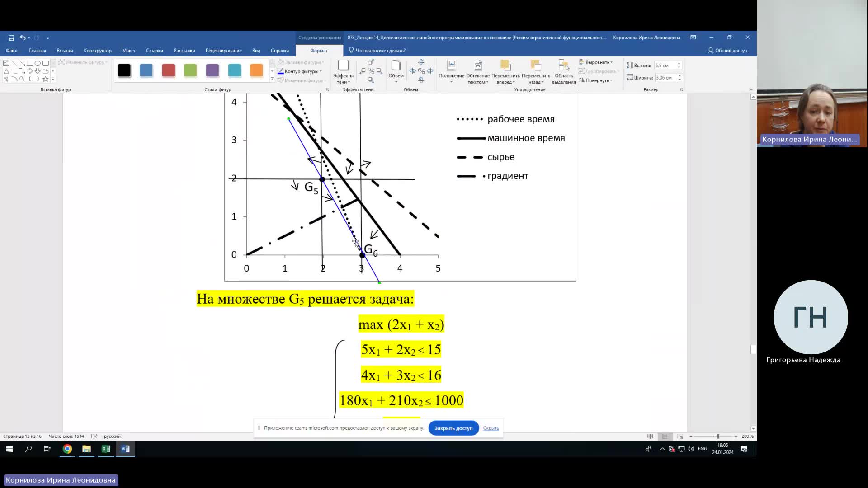Image resolution: width=868 pixels, height=488 pixels.
Task: Click the zoom out minus icon
Action: pos(691,436)
